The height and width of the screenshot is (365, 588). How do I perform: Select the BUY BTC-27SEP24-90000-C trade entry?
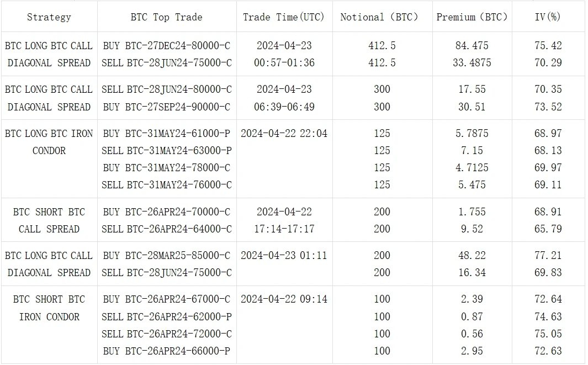pyautogui.click(x=167, y=107)
